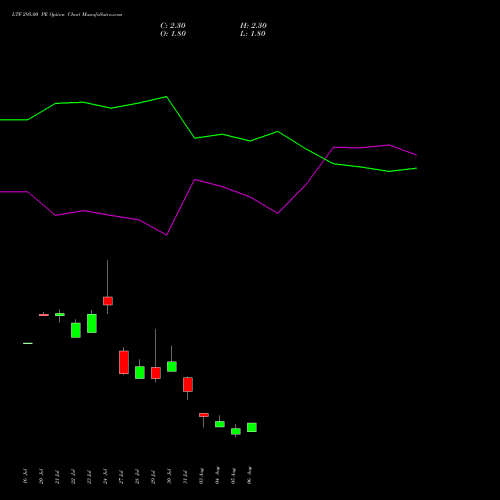
Task: Select the '03 Aug' date label
Action: tap(201, 475)
